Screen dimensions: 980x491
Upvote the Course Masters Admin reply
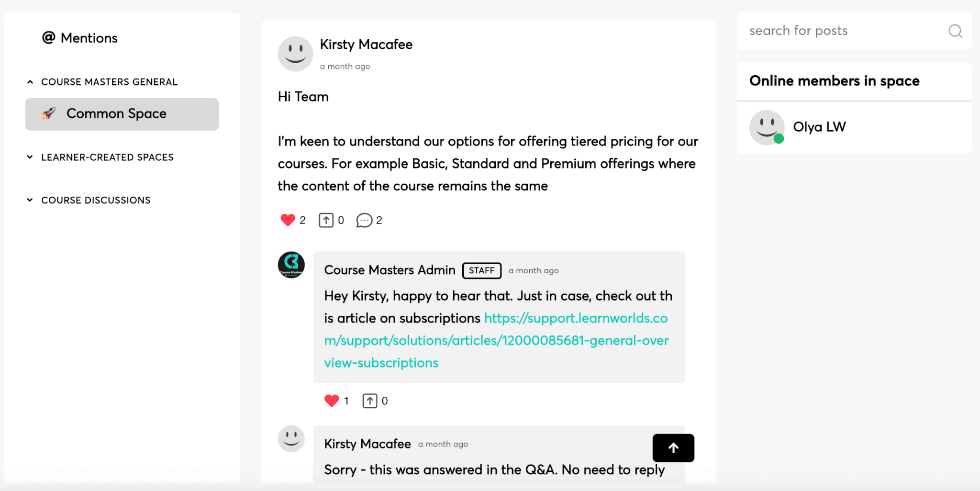370,401
